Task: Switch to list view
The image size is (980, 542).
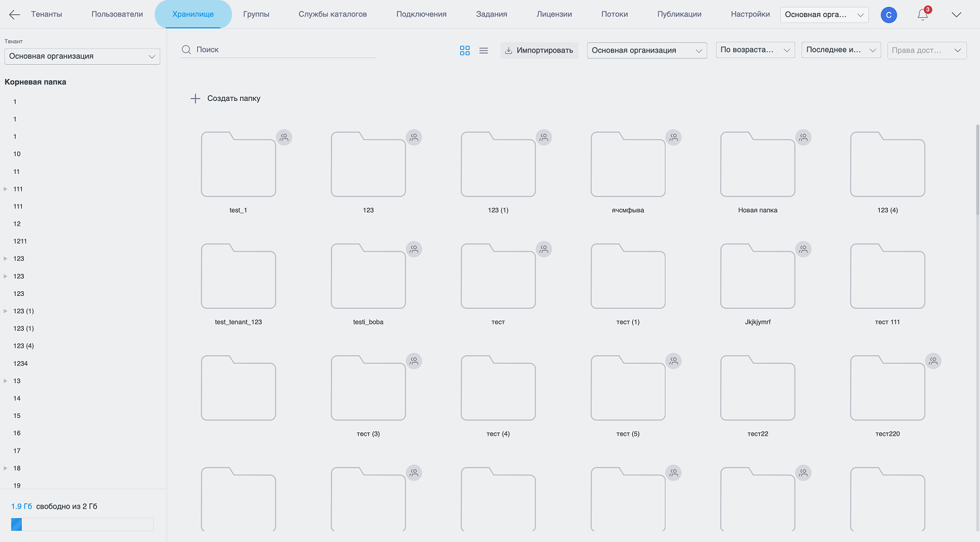Action: [x=484, y=50]
